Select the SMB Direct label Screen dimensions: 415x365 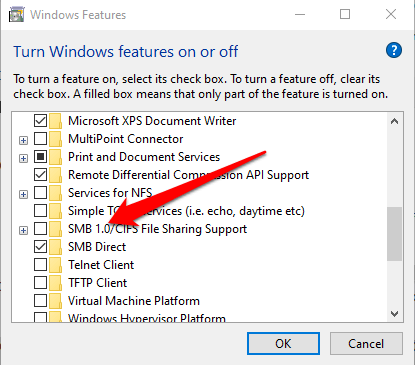(97, 247)
